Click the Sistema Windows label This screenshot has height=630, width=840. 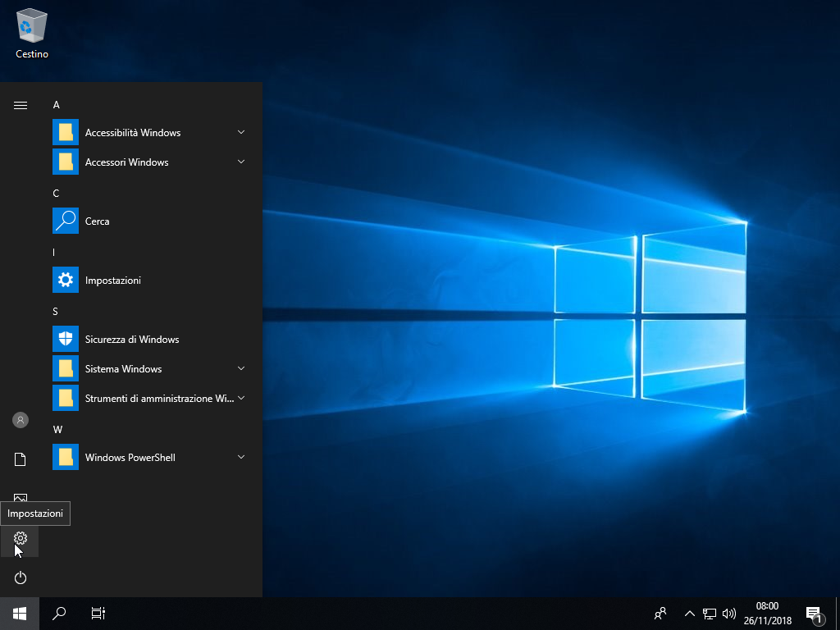123,369
